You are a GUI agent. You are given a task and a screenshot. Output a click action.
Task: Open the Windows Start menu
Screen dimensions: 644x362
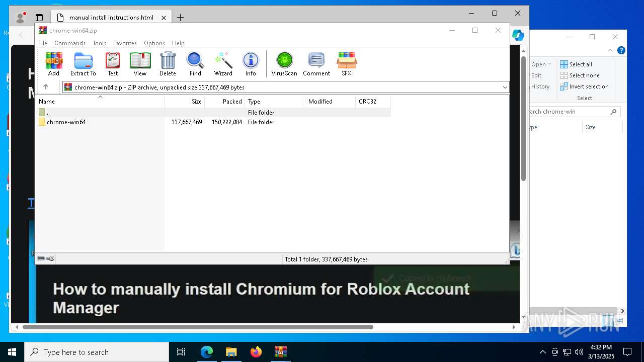(x=12, y=352)
